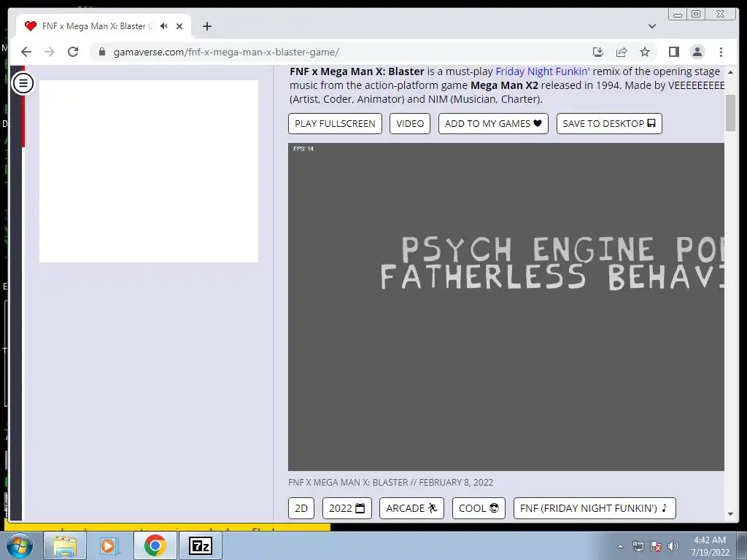Screen dimensions: 747x560
Task: Select the FNF (Friday Night Funkin') tag
Action: pos(595,508)
